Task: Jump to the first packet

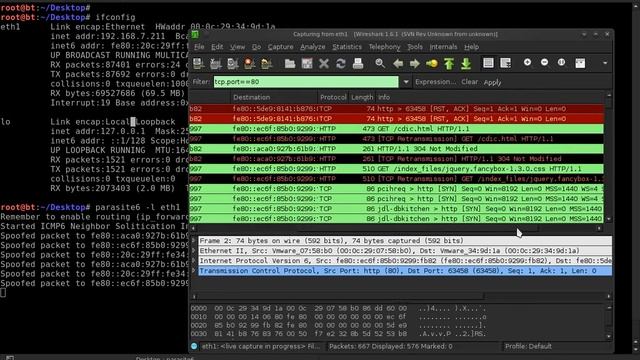Action: pos(449,63)
